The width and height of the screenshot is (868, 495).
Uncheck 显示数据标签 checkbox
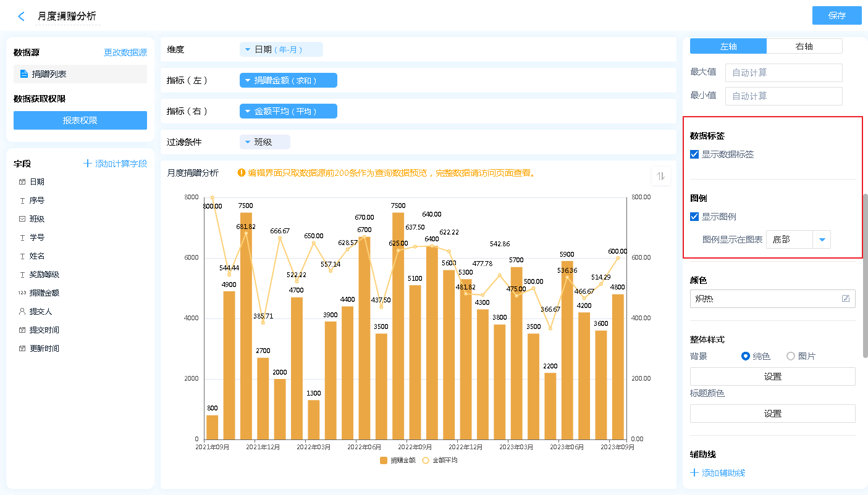coord(695,154)
